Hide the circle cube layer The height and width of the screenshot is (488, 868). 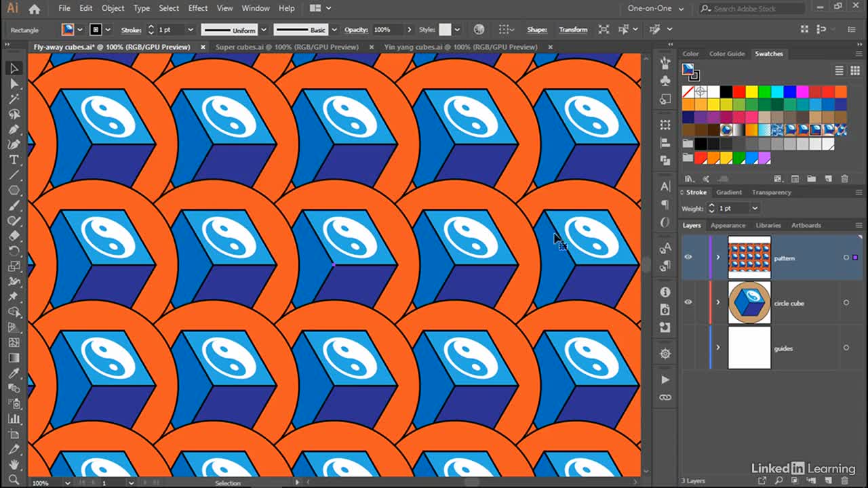click(688, 302)
